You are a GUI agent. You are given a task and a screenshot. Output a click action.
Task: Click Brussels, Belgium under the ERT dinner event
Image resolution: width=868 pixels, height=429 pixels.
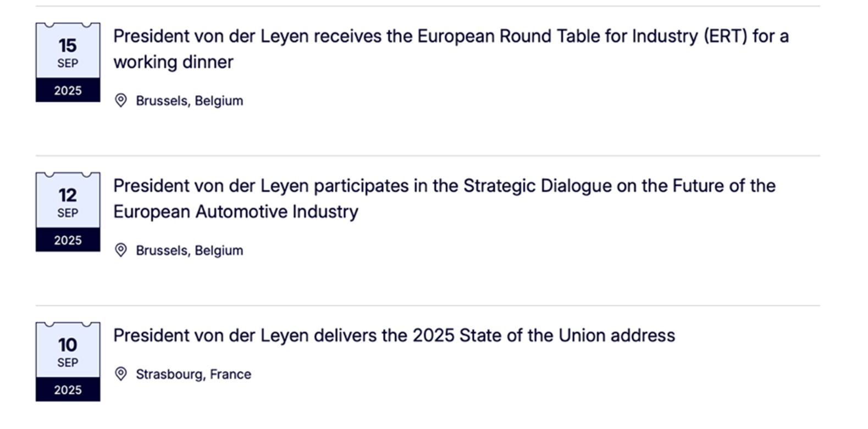[189, 101]
